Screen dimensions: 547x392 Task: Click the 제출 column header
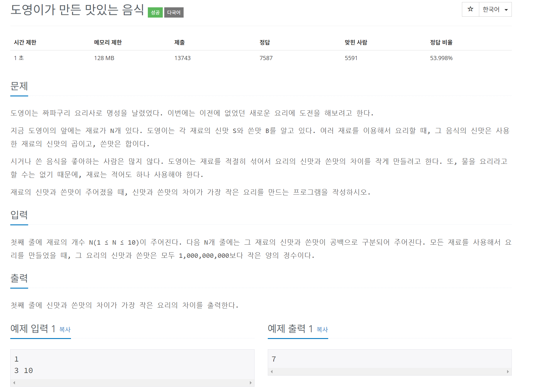[x=179, y=42]
